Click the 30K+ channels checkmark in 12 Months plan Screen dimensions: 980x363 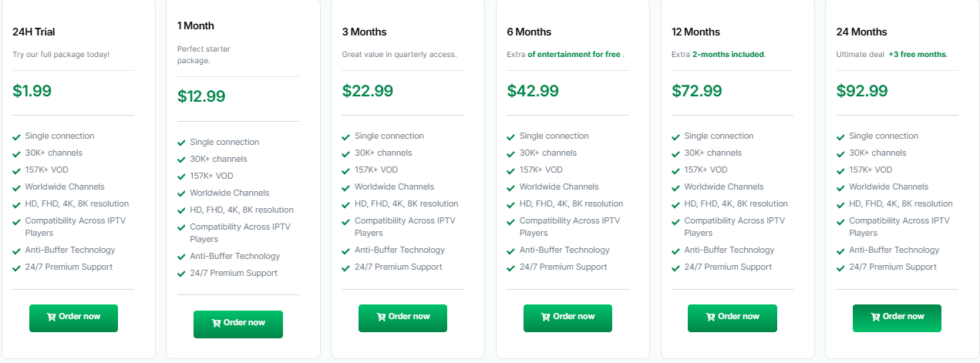(676, 153)
